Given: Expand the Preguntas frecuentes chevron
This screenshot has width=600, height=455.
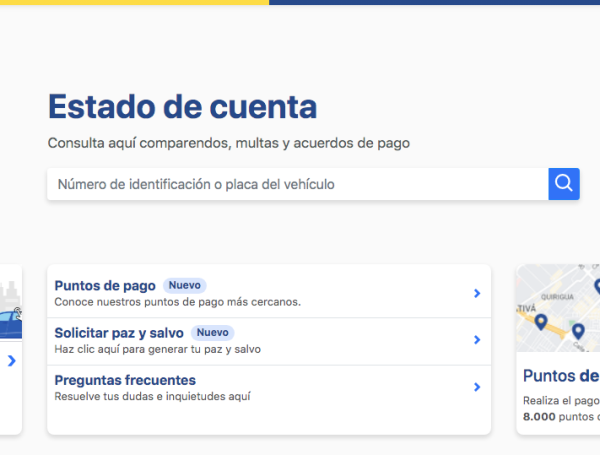Looking at the screenshot, I should [477, 387].
